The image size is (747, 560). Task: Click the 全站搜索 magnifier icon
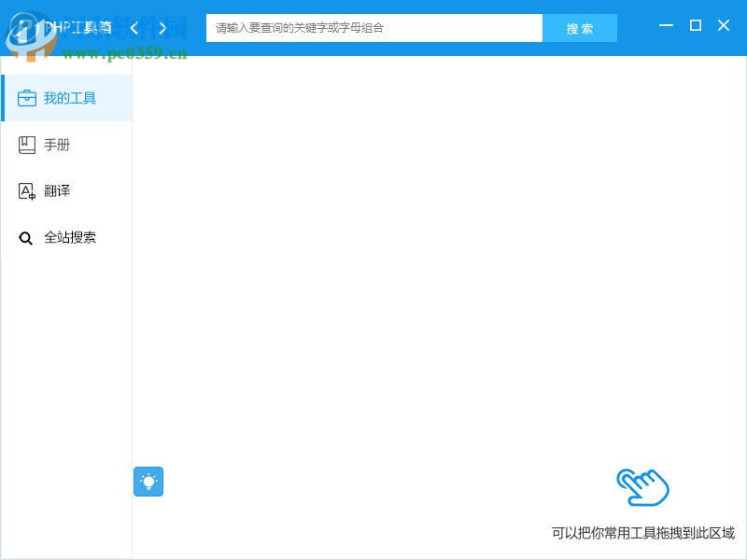(x=25, y=237)
